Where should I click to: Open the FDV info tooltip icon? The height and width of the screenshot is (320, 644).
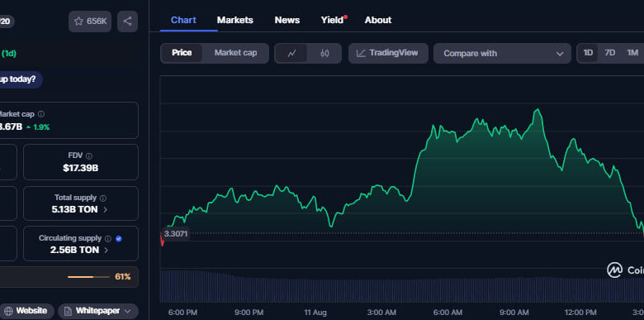point(89,156)
